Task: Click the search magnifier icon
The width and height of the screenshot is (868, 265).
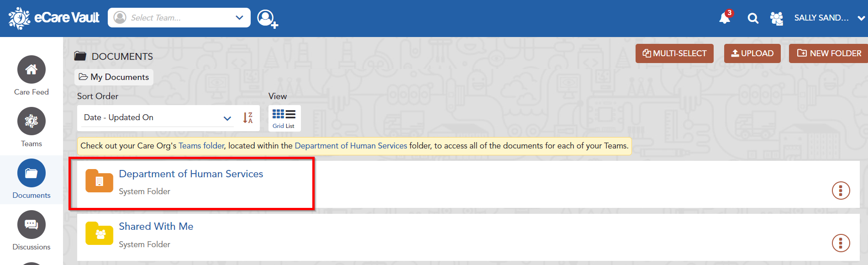Action: (753, 18)
